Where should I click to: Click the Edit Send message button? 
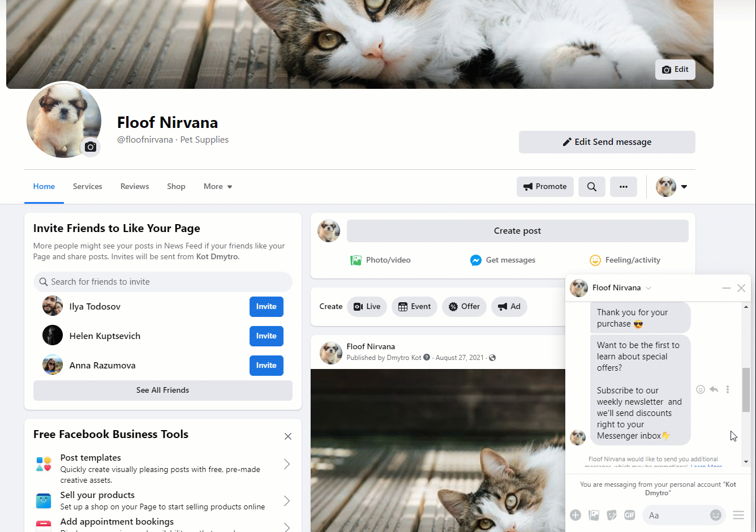coord(607,142)
